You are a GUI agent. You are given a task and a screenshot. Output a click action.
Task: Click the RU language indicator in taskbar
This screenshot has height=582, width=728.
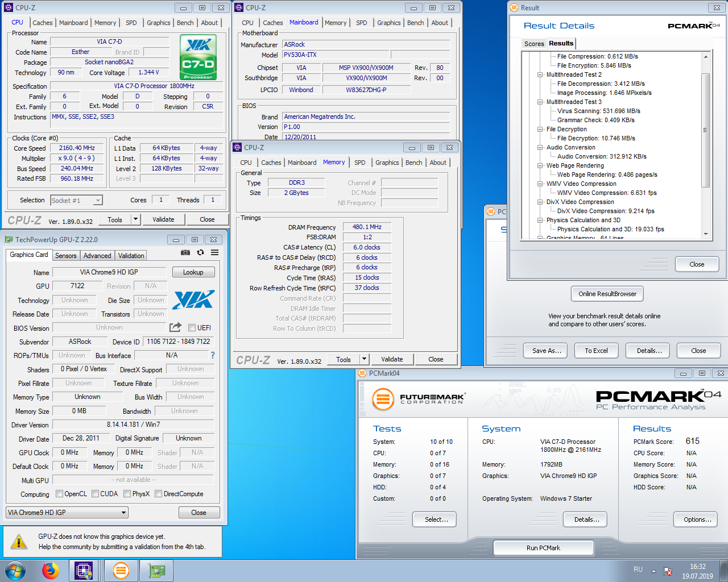click(638, 569)
